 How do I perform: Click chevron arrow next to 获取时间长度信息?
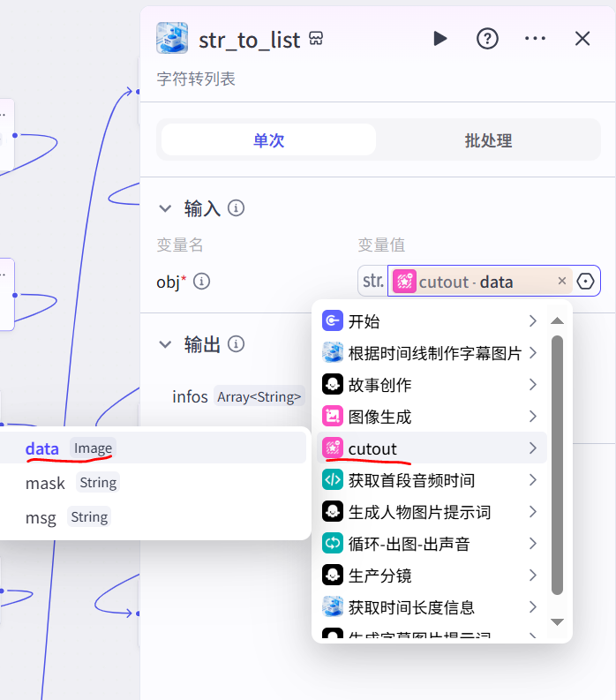click(532, 606)
